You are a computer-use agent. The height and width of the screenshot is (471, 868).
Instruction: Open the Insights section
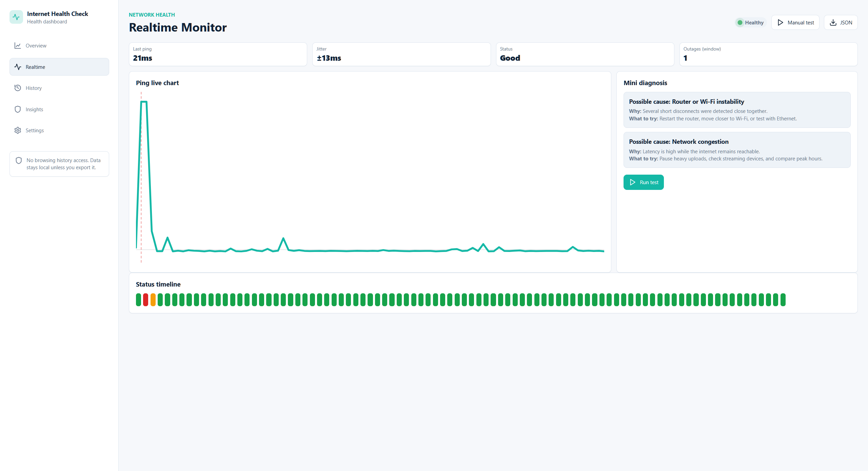[x=59, y=109]
